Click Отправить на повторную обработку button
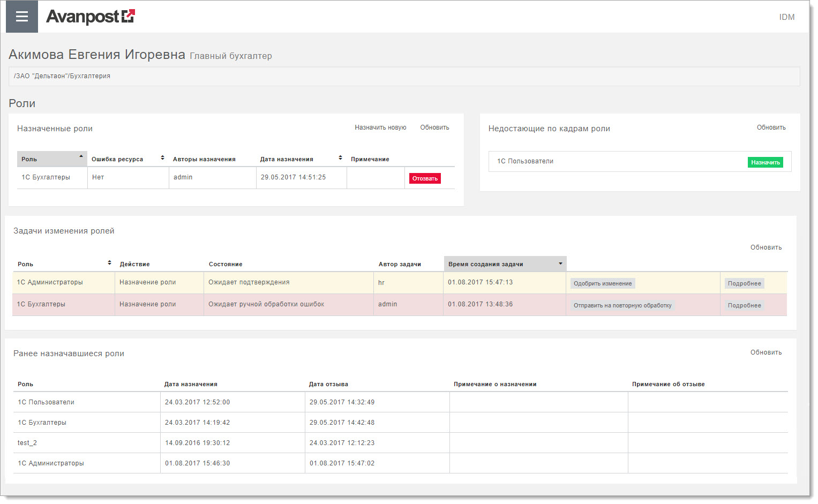Screen dimensions: 818x504 click(x=622, y=305)
